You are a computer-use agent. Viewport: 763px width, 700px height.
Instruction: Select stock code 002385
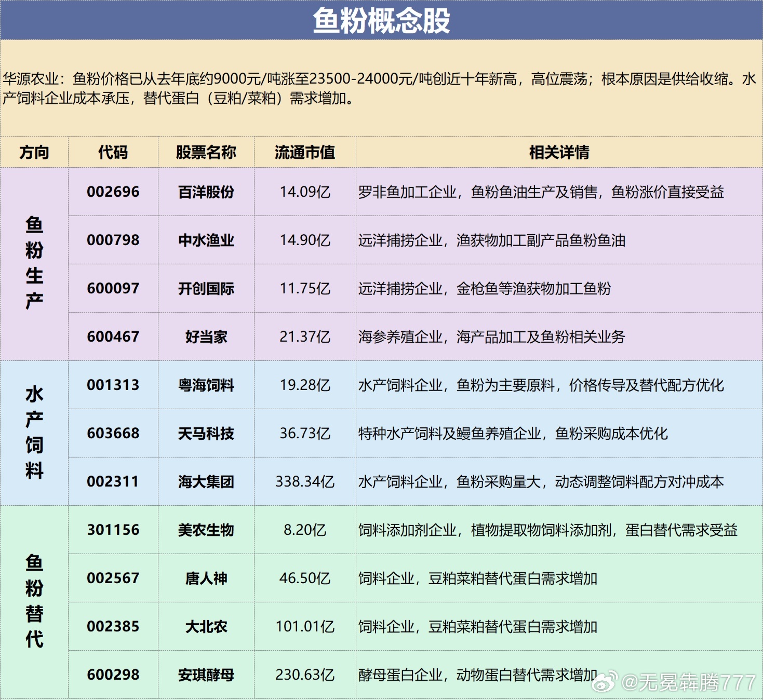click(113, 626)
